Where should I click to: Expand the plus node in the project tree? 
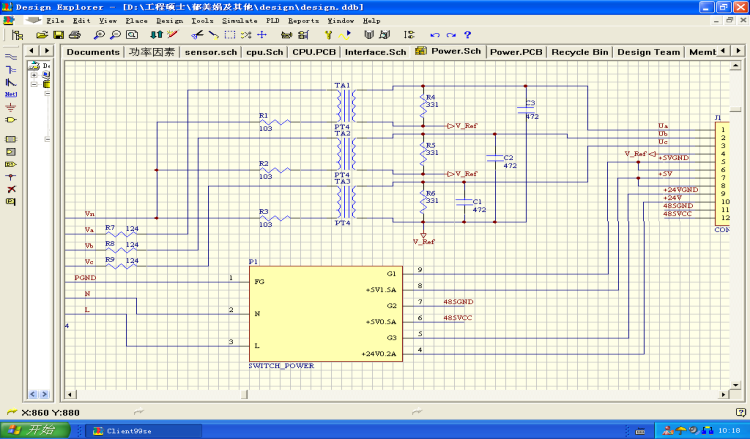36,73
